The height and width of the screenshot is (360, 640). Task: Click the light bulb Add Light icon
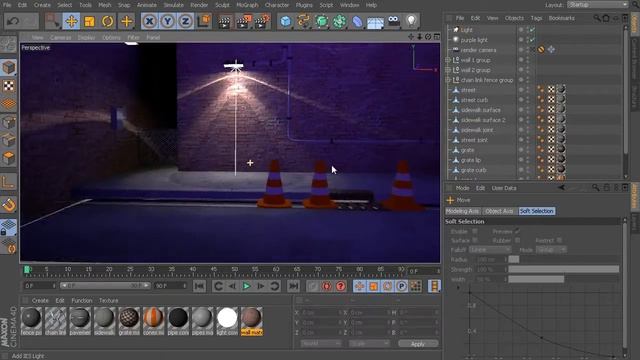pos(411,21)
